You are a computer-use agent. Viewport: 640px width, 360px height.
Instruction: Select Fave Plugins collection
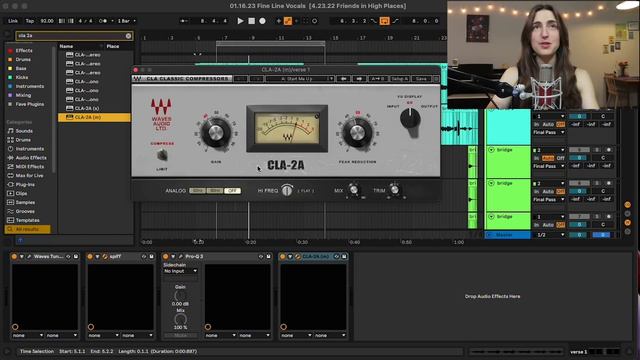click(29, 104)
